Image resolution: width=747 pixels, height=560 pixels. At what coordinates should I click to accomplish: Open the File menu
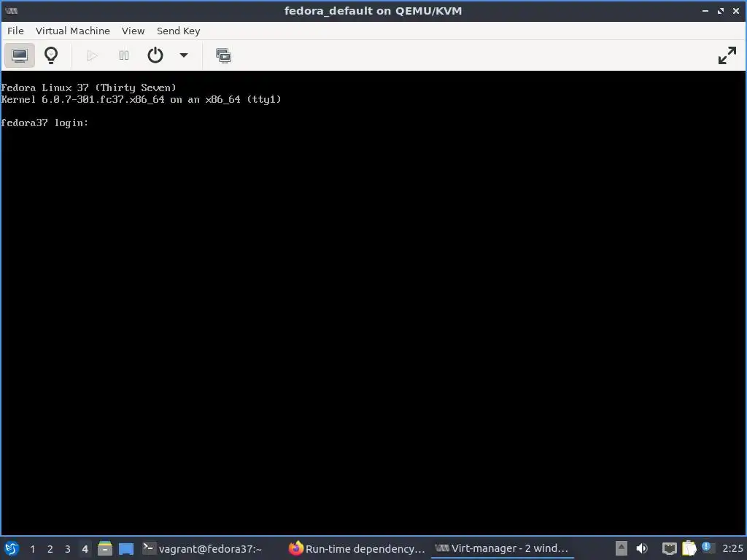[15, 31]
